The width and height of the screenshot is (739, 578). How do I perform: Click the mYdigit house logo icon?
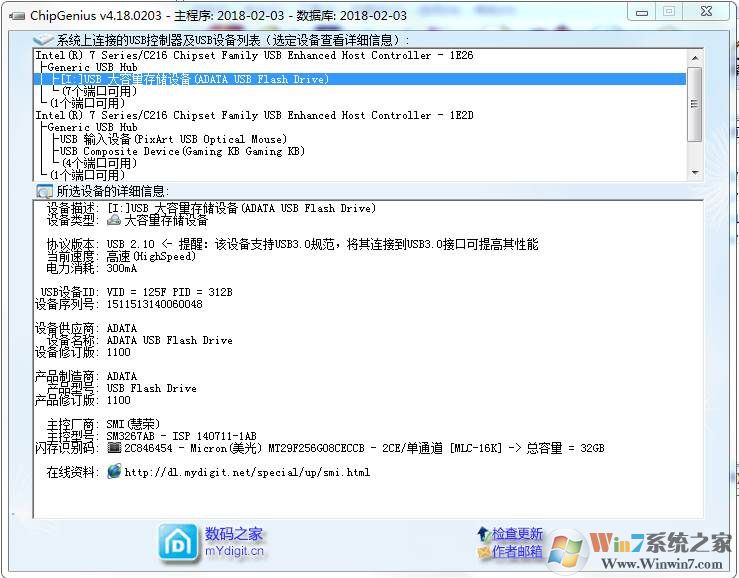point(178,542)
